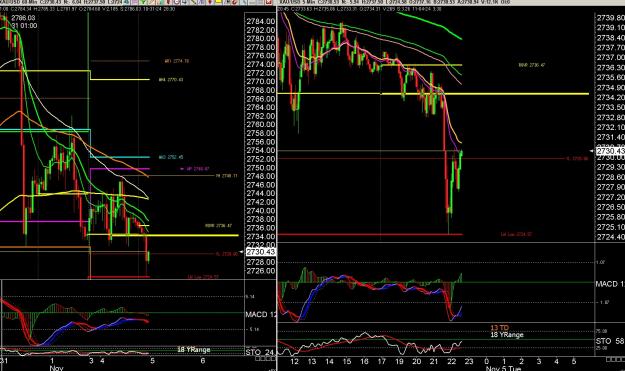
Task: Select the MACD label on right chart panel
Action: [x=610, y=284]
